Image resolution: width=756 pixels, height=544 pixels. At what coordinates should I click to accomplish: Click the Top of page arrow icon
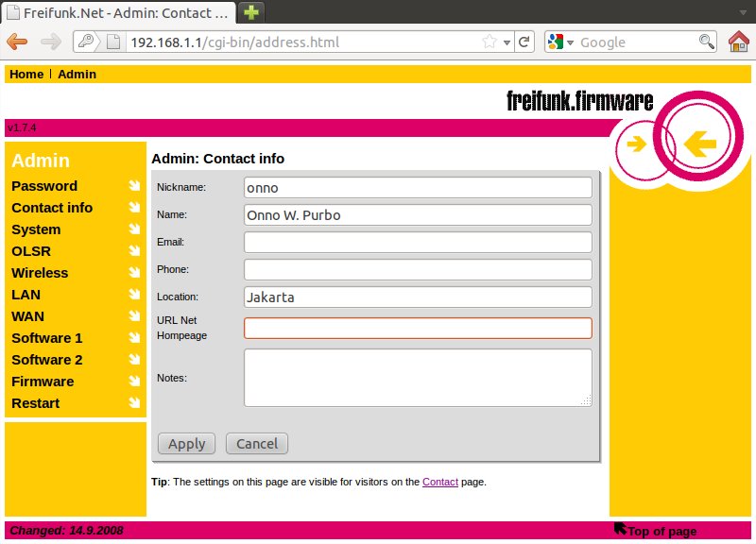[x=620, y=529]
